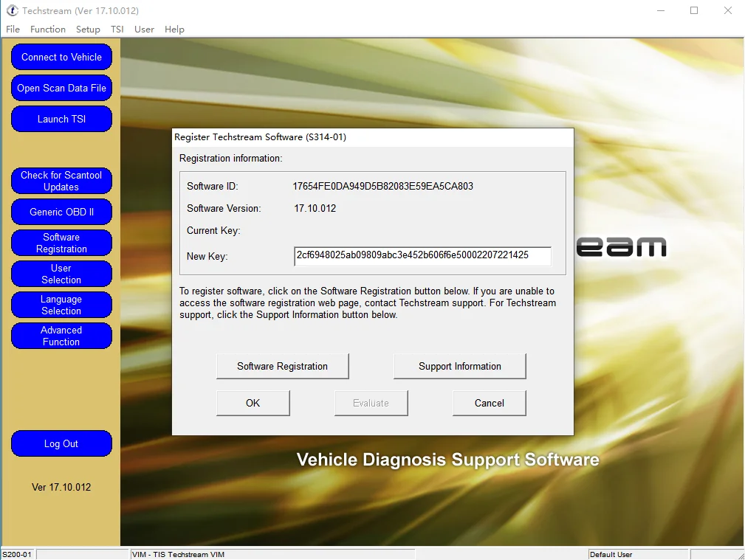Screen dimensions: 745x560
Task: Open Language Selection from sidebar
Action: [61, 305]
